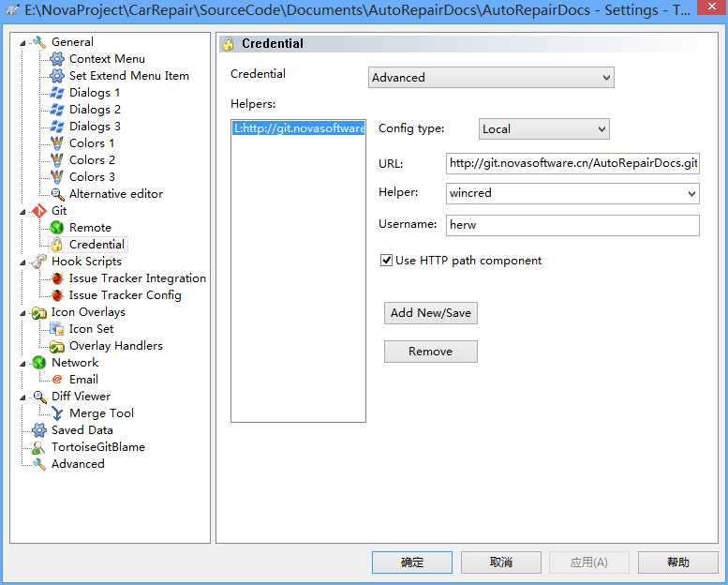Click the Overlay Handlers folder icon
The image size is (728, 585).
click(x=56, y=346)
